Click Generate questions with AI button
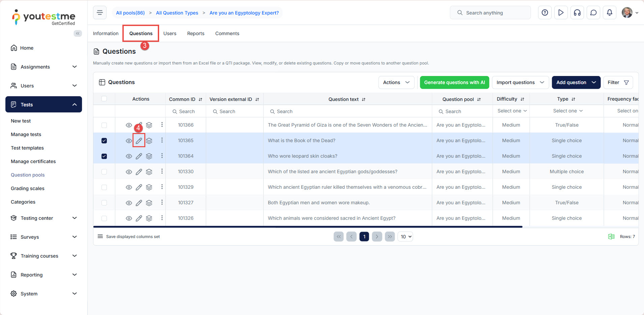The image size is (644, 315). pos(454,82)
